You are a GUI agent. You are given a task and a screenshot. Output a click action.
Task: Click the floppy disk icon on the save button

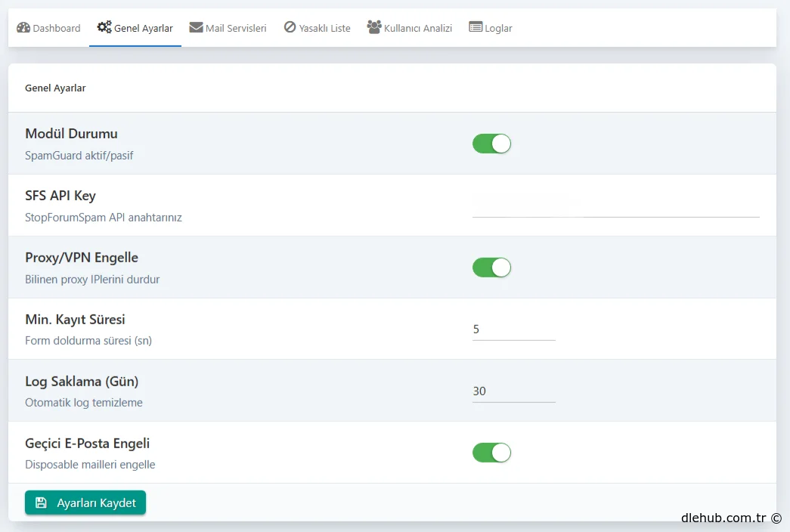pos(42,503)
